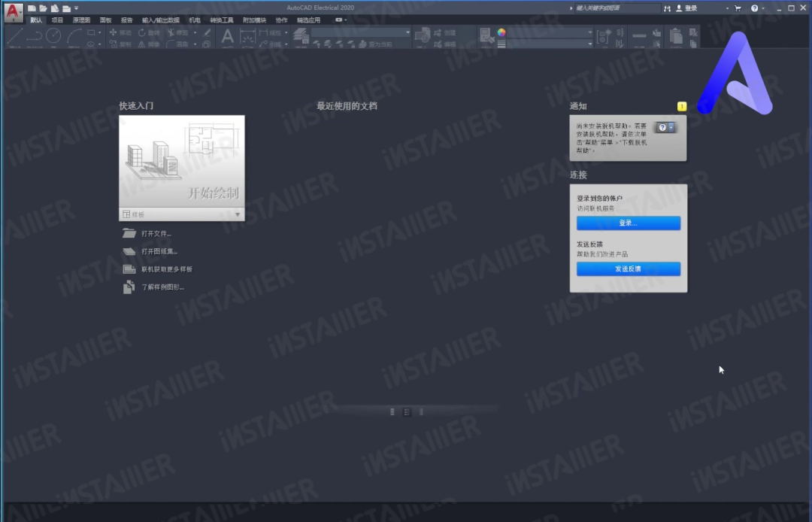Click the Match Properties tool

click(x=486, y=36)
